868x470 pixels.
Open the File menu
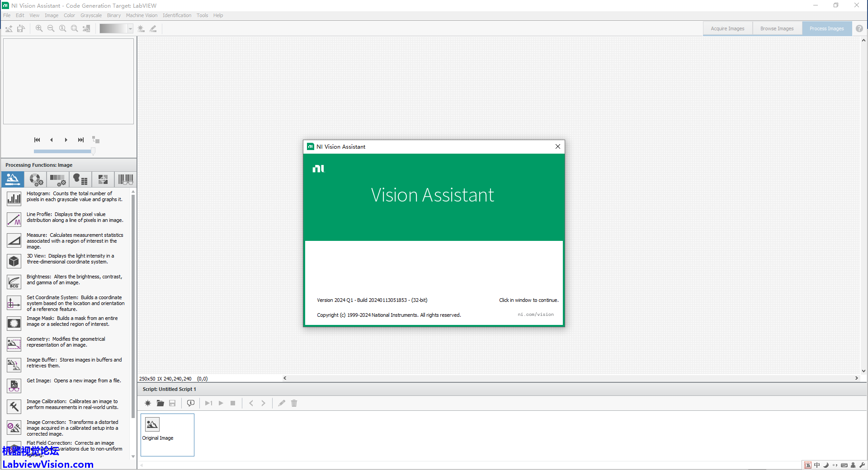pos(7,15)
